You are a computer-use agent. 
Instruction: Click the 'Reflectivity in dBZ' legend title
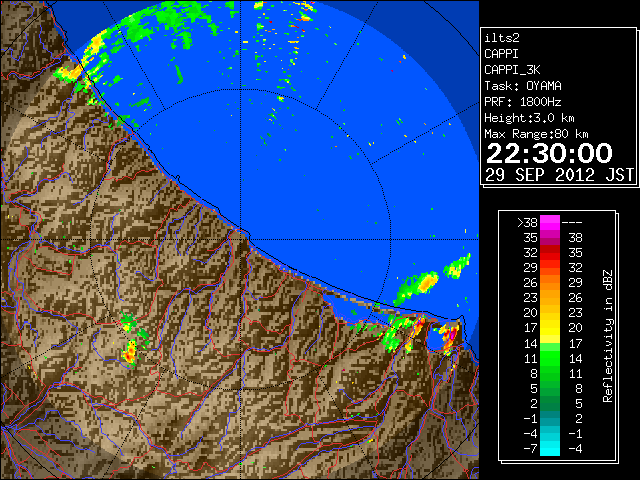coord(608,336)
